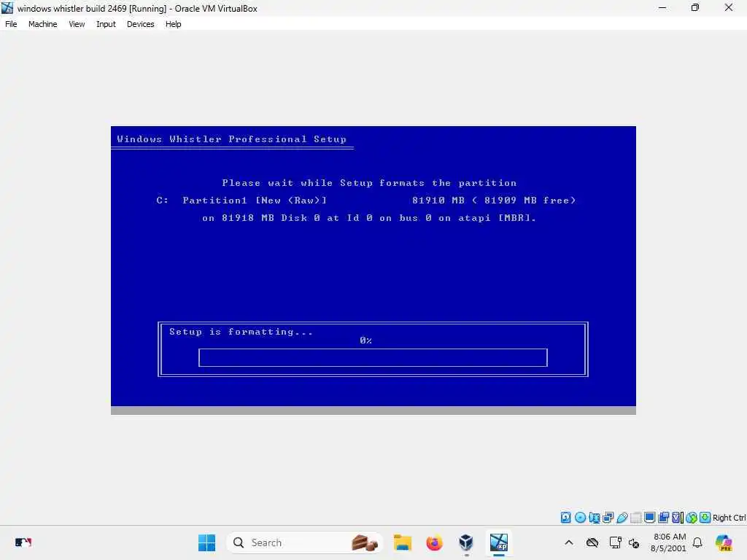Select the running XP VM taskbar icon
The height and width of the screenshot is (560, 747).
point(499,542)
